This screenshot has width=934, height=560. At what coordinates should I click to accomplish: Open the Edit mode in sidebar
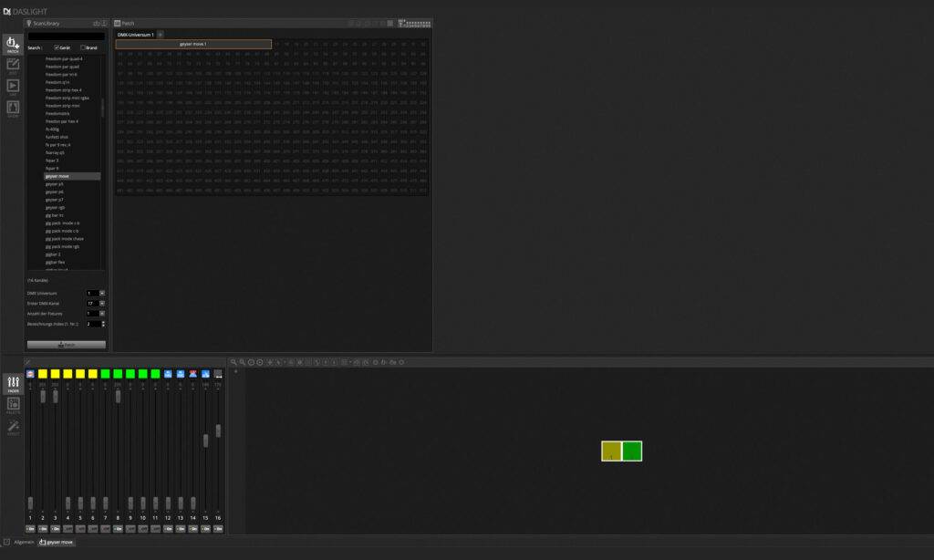click(13, 66)
